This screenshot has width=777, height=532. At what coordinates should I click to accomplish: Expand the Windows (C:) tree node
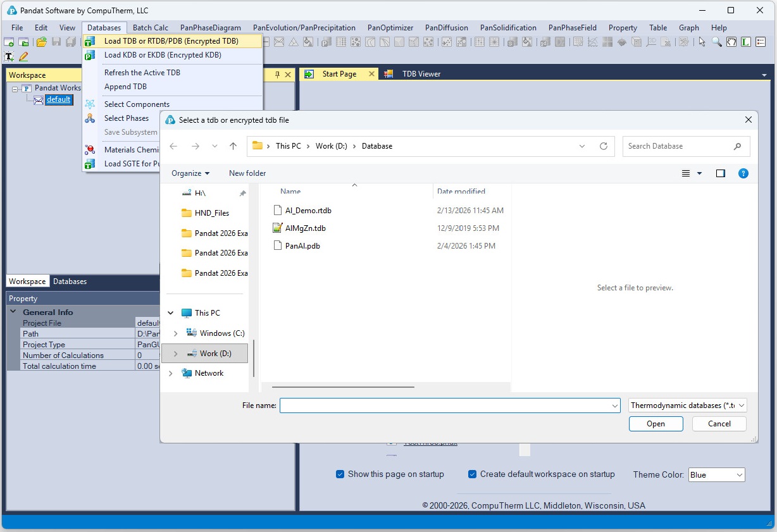pos(176,333)
